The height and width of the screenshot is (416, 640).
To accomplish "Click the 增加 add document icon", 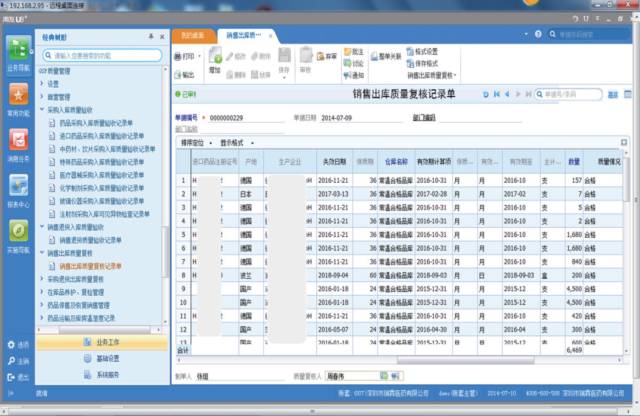I will tap(215, 56).
